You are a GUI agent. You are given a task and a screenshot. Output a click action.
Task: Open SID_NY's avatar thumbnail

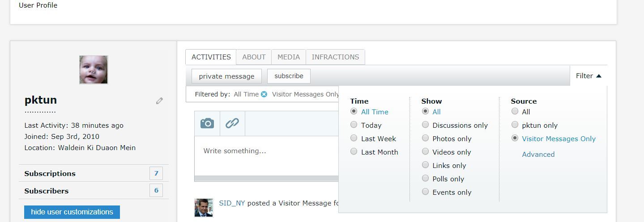[204, 208]
